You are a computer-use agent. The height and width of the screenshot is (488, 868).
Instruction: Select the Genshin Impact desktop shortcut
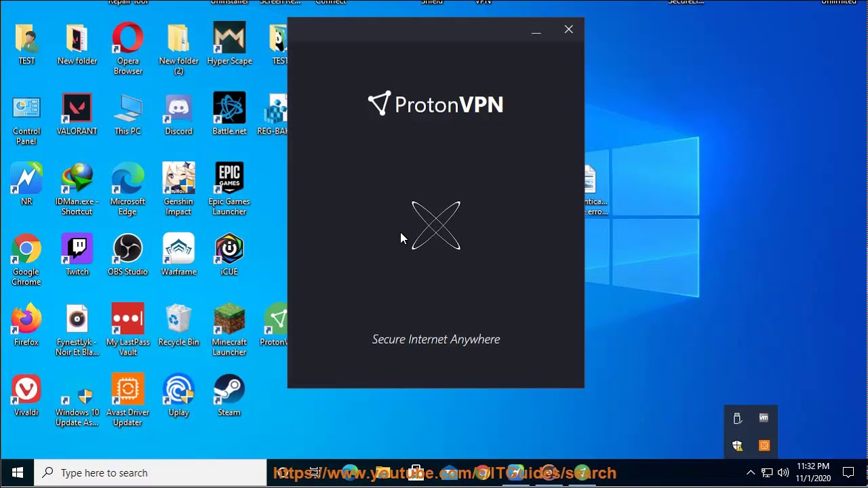(178, 189)
